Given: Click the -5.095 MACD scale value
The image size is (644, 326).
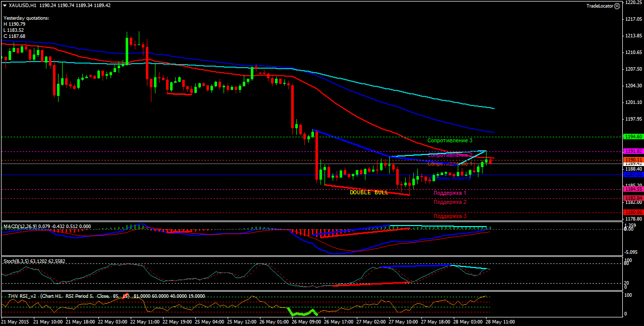Looking at the screenshot, I should [x=632, y=252].
